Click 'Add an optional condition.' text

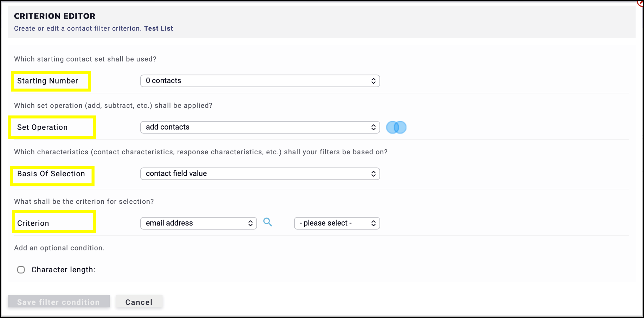[59, 248]
